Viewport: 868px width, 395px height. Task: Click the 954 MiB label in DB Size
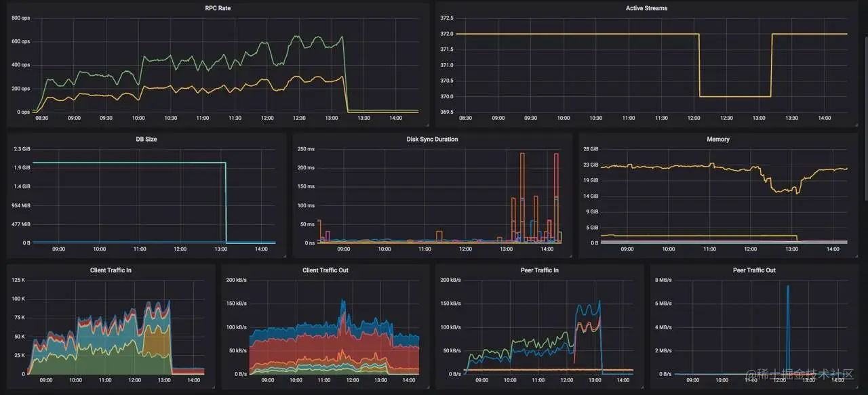pos(21,205)
